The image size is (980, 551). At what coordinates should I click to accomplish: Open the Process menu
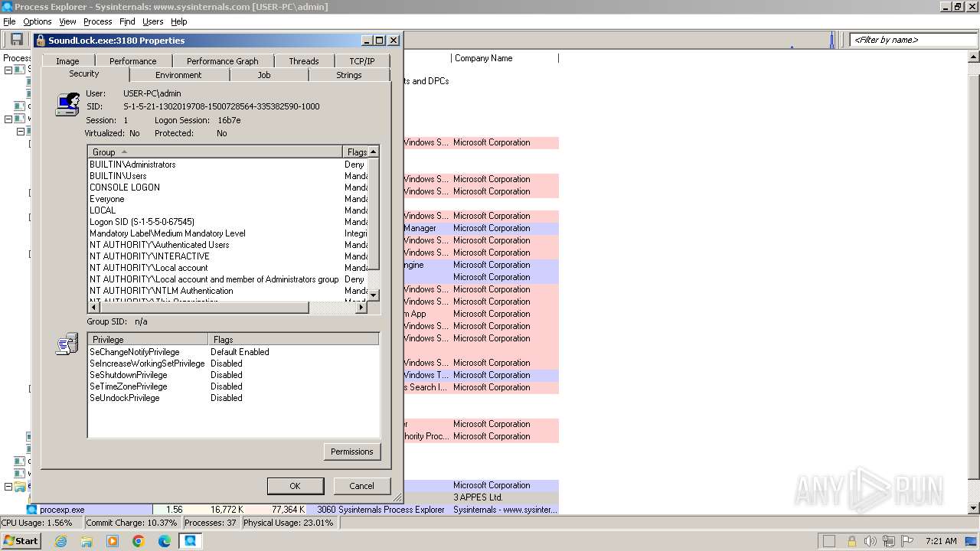97,21
